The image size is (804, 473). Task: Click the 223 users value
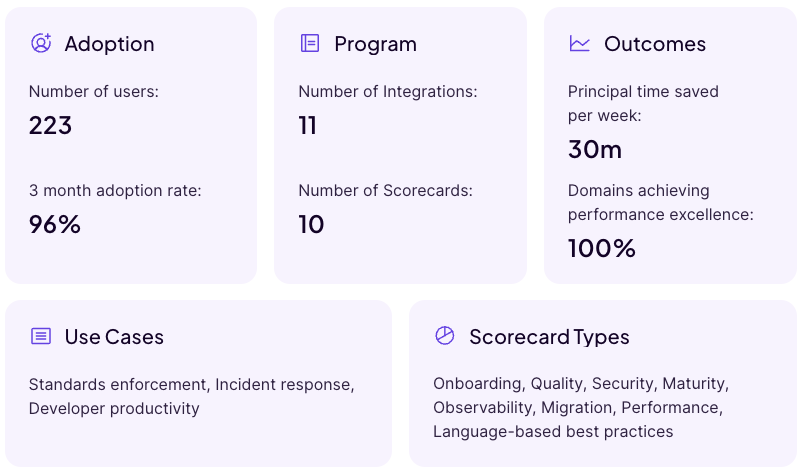pos(51,125)
